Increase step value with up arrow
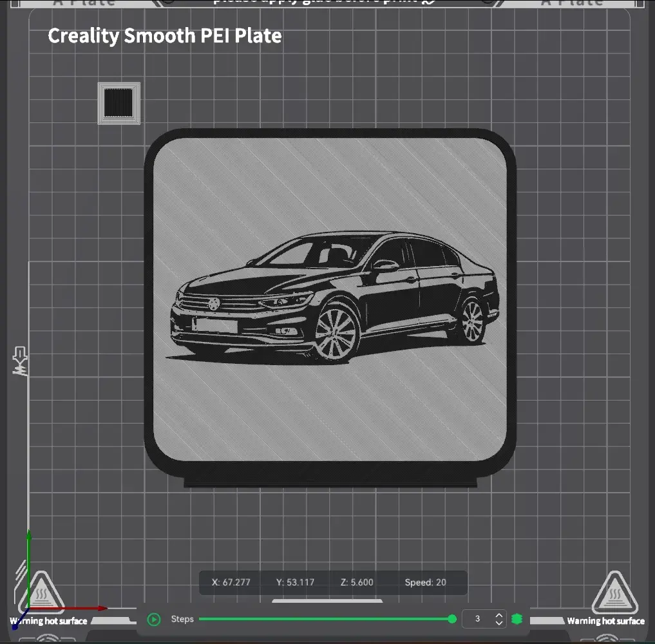The width and height of the screenshot is (655, 644). pyautogui.click(x=498, y=615)
